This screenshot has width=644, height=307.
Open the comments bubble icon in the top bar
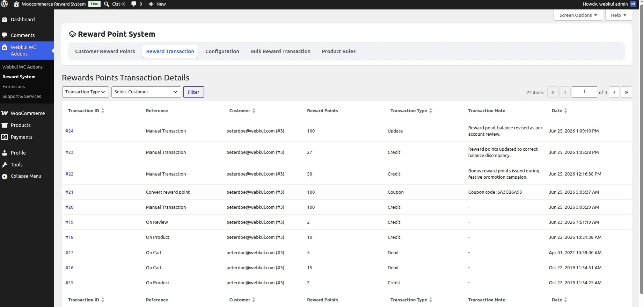(134, 4)
